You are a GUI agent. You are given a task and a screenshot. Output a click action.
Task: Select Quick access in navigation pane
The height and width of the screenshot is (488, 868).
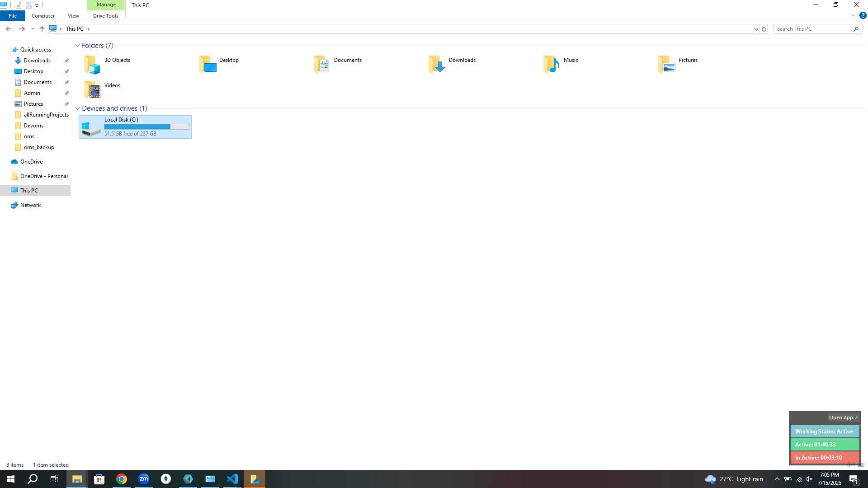click(35, 50)
